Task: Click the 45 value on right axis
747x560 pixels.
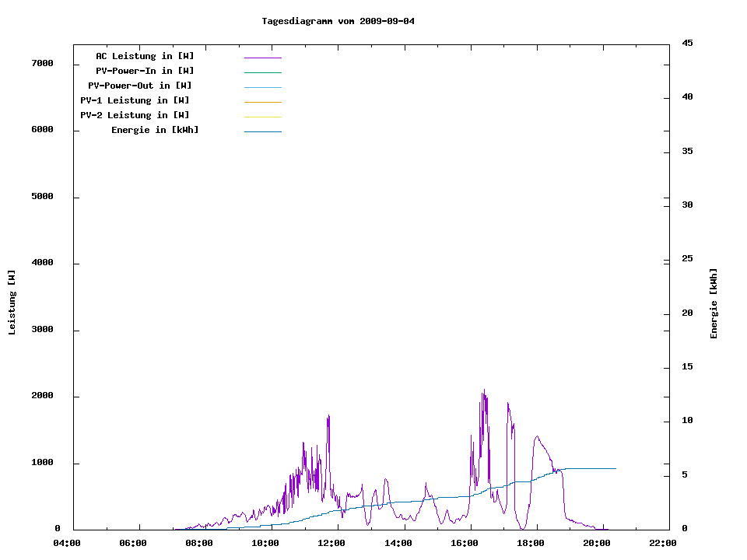Action: [687, 43]
